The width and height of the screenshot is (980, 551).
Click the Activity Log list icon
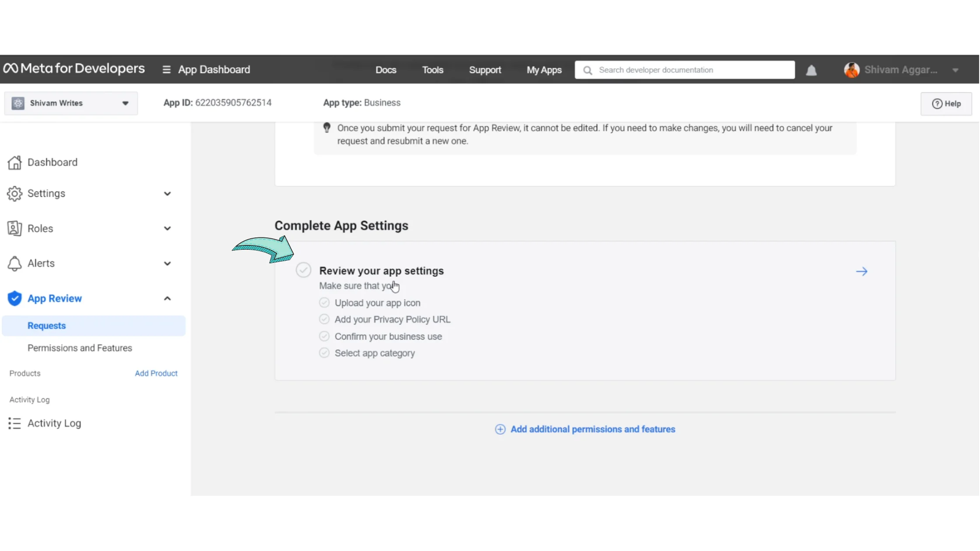[x=14, y=423]
